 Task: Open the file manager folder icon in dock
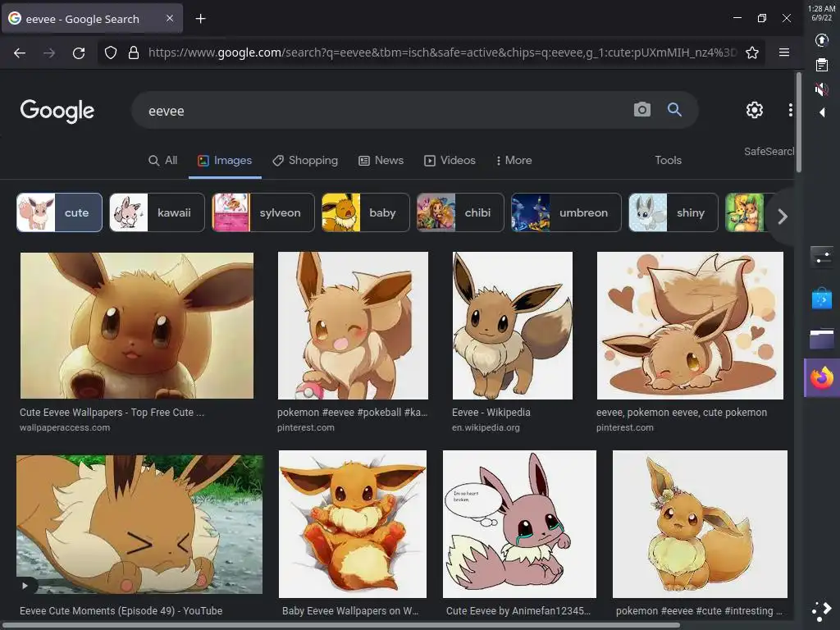(822, 339)
